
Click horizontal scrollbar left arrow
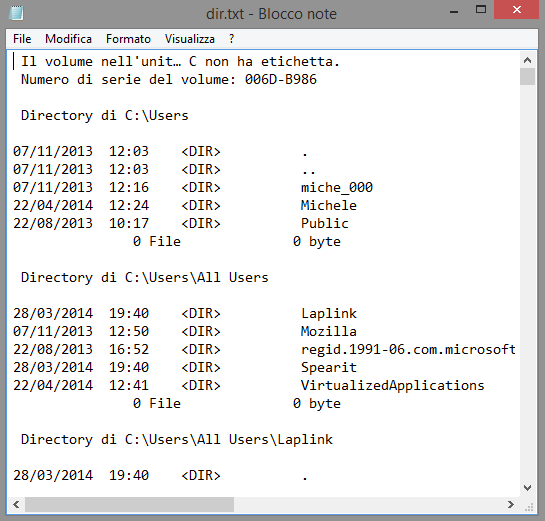16,504
